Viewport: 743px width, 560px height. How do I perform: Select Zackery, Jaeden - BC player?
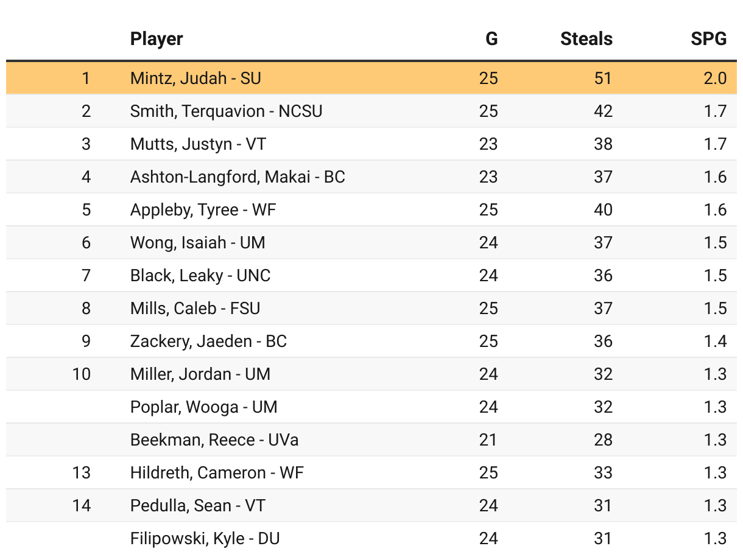point(208,341)
